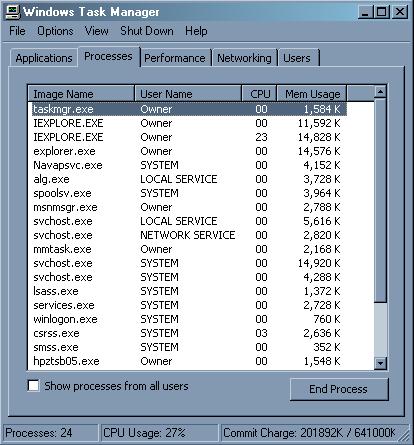Sort by Image Name column header

point(81,94)
